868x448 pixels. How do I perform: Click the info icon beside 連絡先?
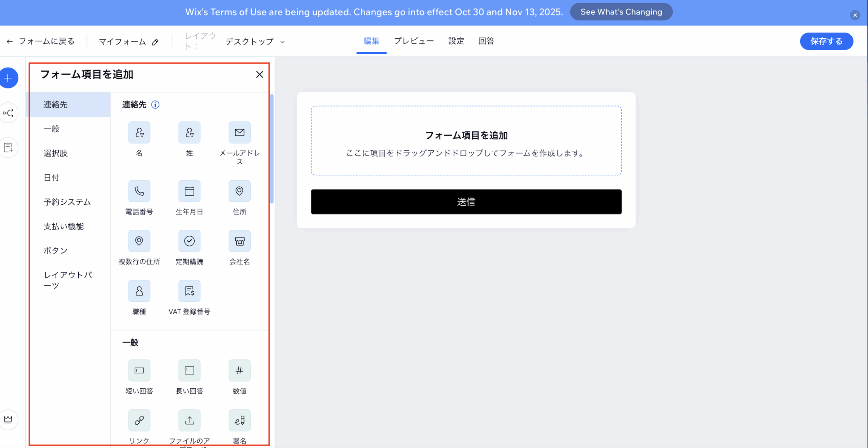[x=155, y=105]
